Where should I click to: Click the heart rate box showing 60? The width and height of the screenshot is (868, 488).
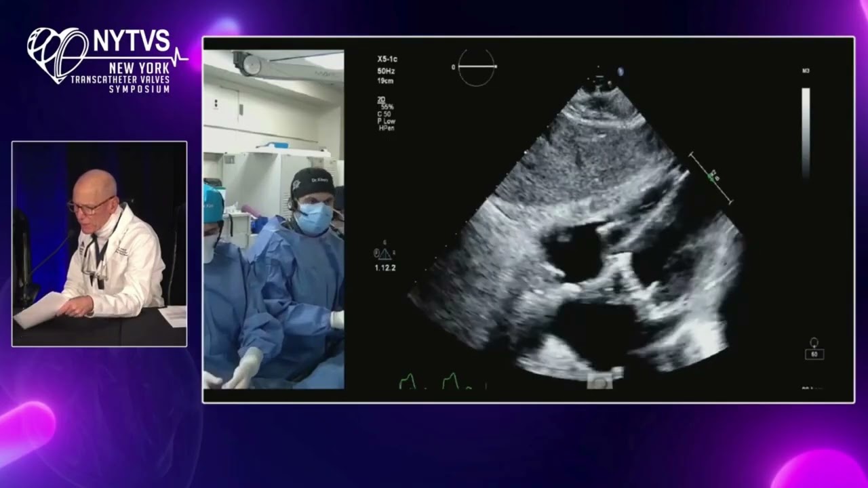(814, 354)
